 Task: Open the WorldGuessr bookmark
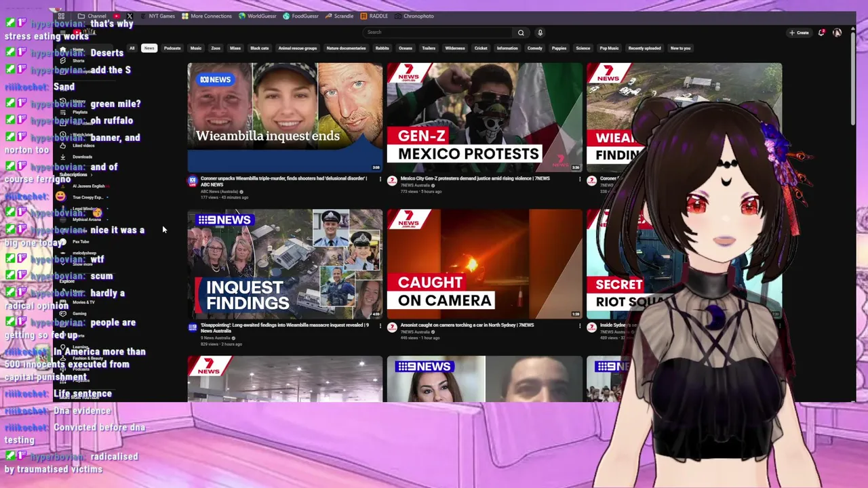(259, 16)
